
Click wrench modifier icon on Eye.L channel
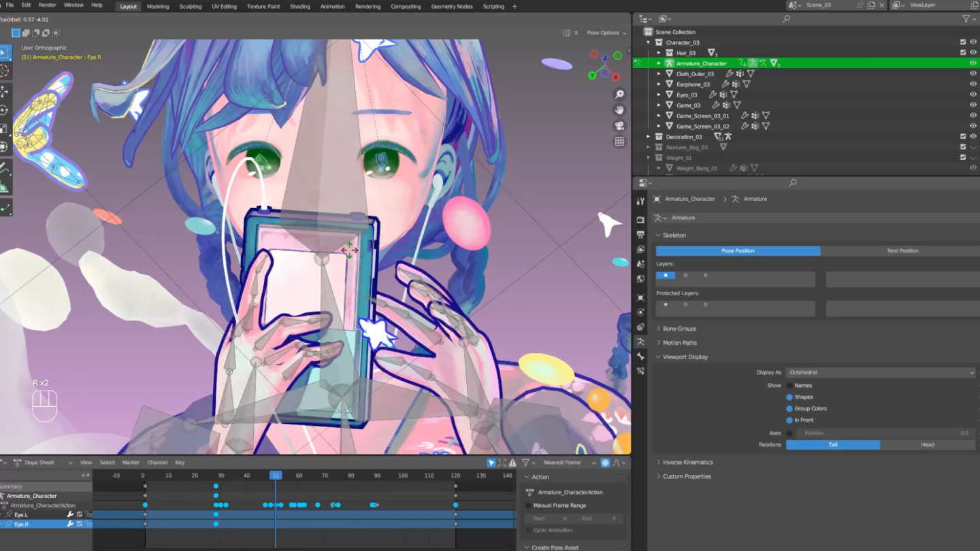[70, 515]
